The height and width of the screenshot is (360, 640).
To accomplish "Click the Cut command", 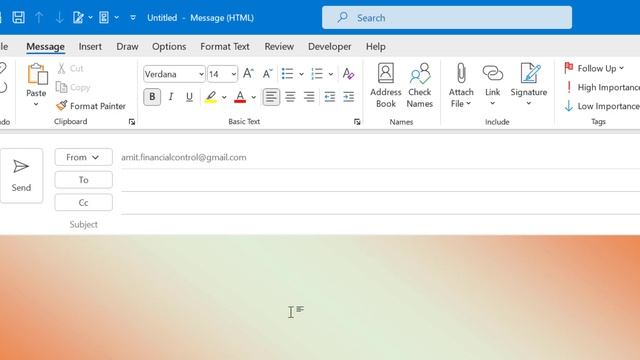I will pos(71,68).
